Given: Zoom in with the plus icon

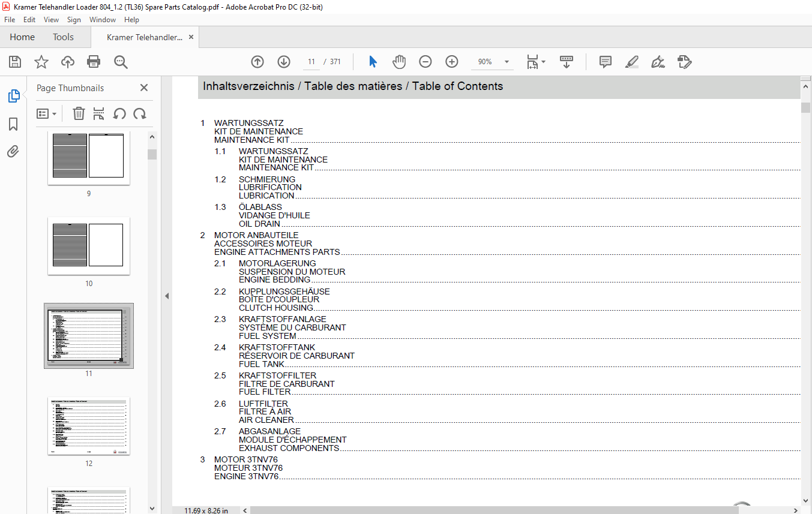Looking at the screenshot, I should tap(452, 62).
